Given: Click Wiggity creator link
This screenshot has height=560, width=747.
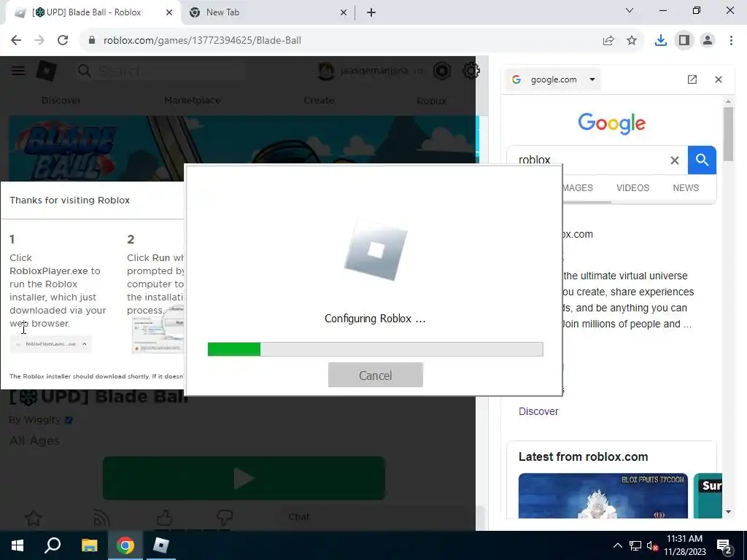Looking at the screenshot, I should [x=41, y=419].
